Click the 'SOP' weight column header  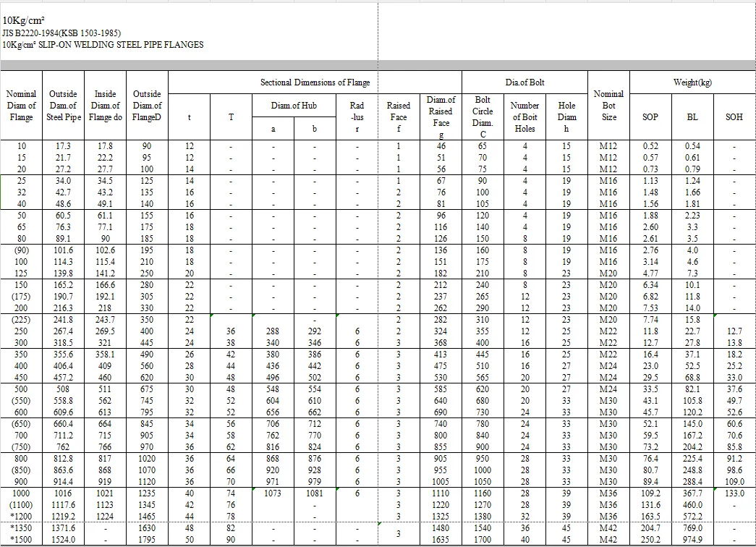click(650, 117)
